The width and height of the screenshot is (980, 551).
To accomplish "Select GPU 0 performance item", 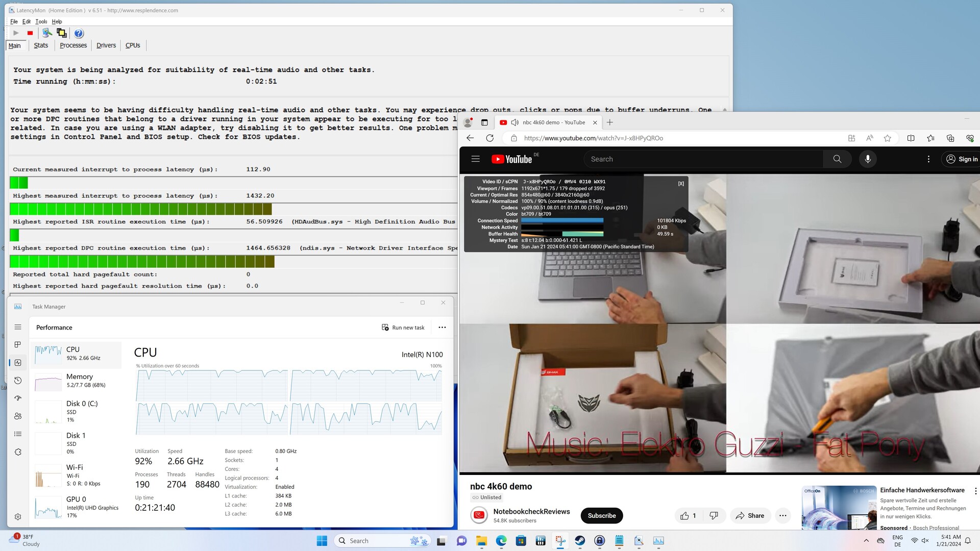I will click(x=76, y=507).
